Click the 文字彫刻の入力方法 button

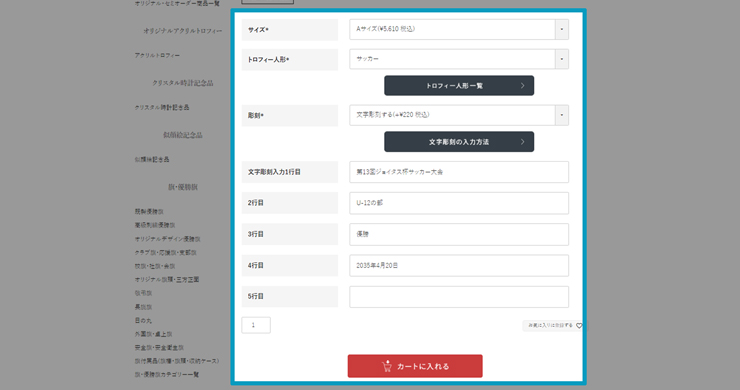459,142
